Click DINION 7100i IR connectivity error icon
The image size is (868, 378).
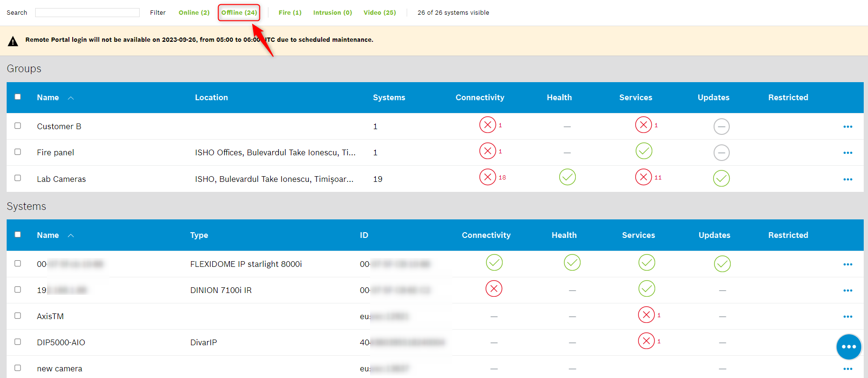(x=494, y=289)
